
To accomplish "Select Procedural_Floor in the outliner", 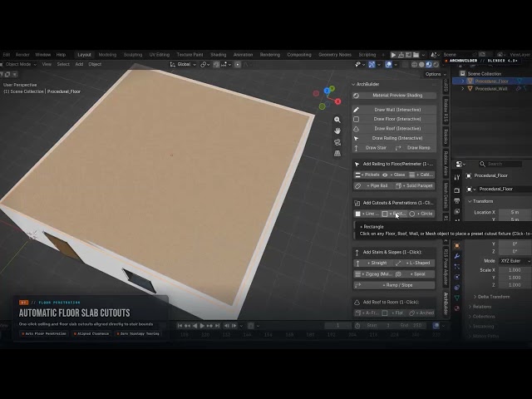I will click(491, 81).
